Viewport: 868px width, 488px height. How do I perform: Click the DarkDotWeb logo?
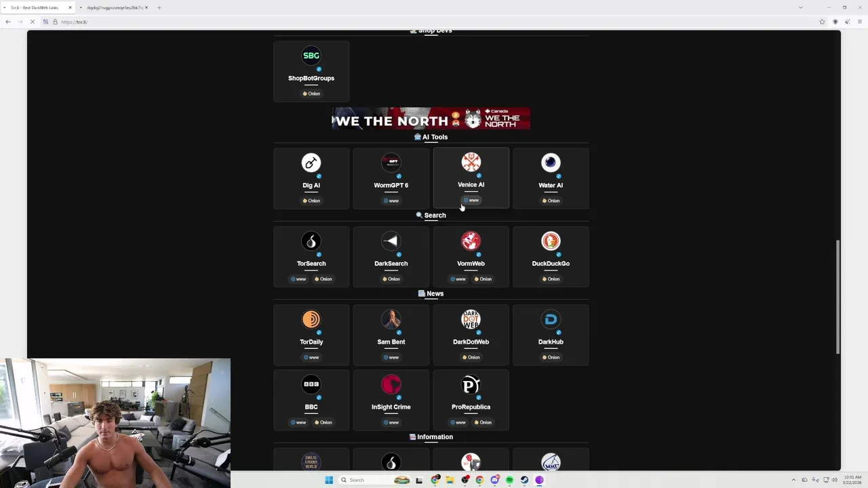point(471,319)
